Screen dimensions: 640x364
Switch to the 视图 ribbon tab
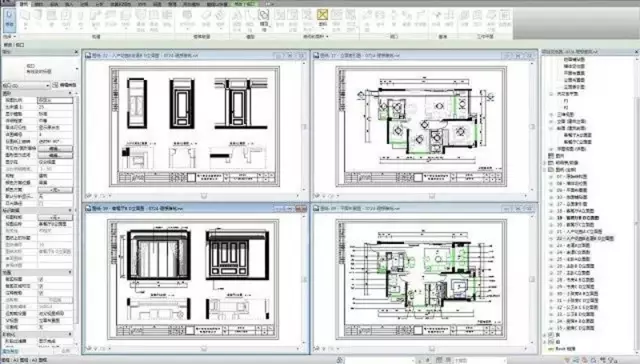click(x=158, y=4)
